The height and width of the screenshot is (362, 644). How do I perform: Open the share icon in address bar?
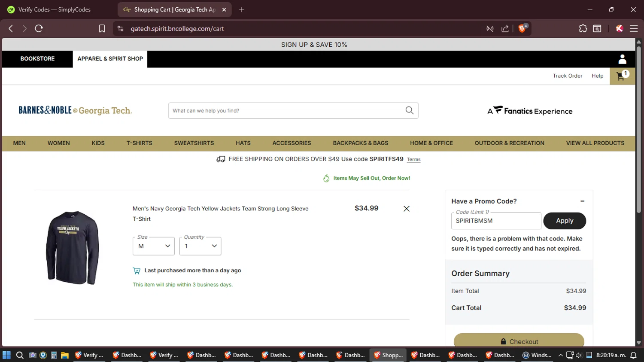point(505,29)
